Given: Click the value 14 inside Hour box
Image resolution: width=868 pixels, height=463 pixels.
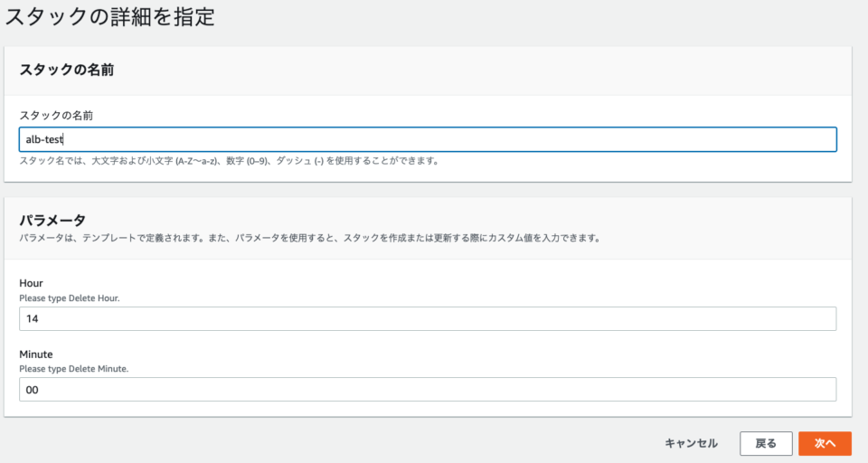Looking at the screenshot, I should pyautogui.click(x=33, y=318).
